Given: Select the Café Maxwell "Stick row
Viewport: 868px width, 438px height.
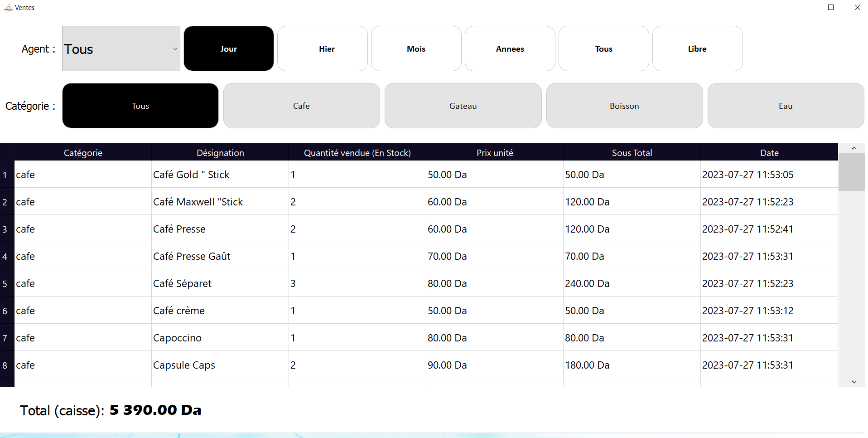Looking at the screenshot, I should 198,202.
